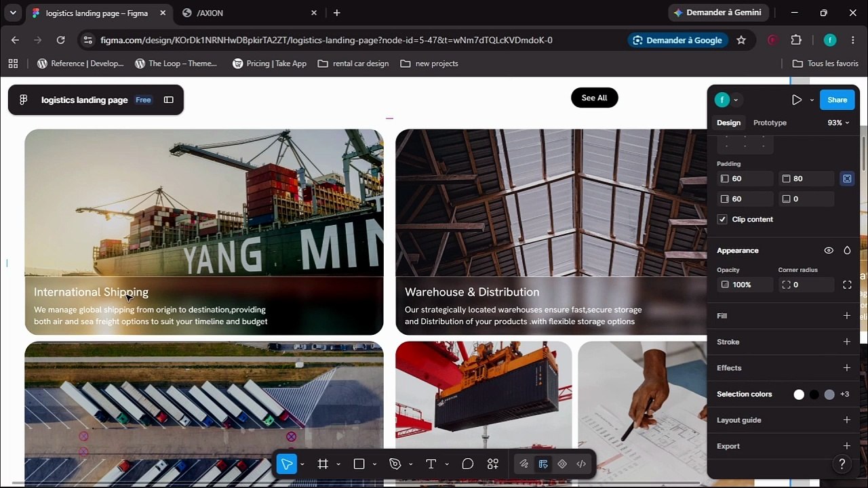Switch to Design mode in toolbar
The image size is (868, 488).
[543, 464]
